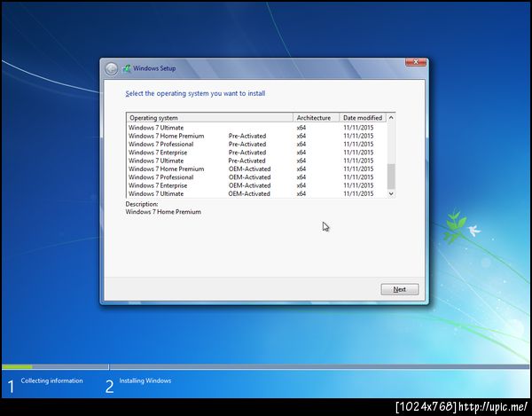This screenshot has height=416, width=532.
Task: Click scrollbar up arrow in OS list
Action: point(391,118)
